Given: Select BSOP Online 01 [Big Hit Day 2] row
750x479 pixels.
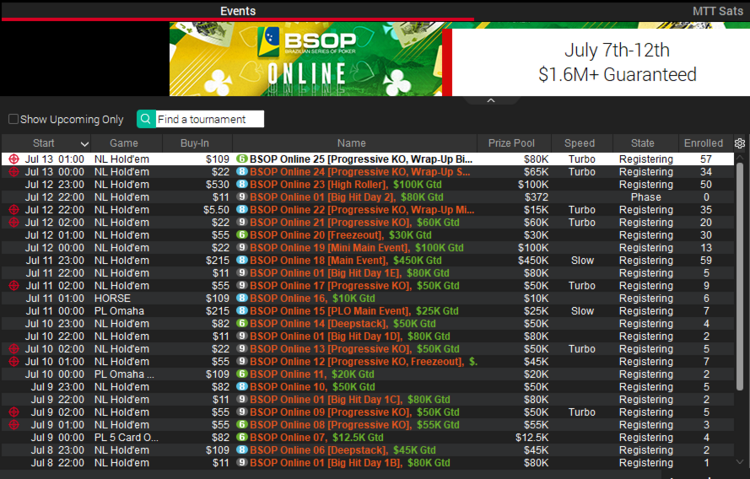Looking at the screenshot, I should [x=367, y=197].
